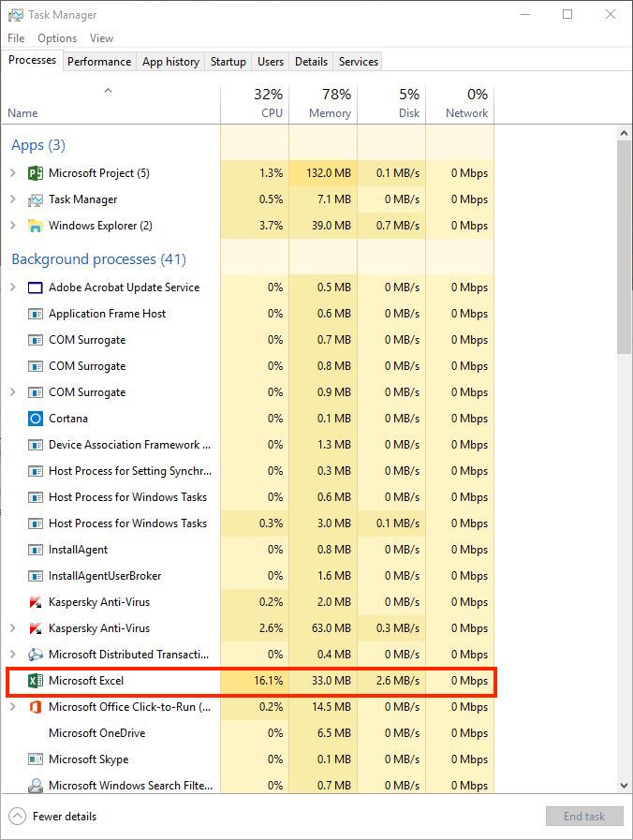633x840 pixels.
Task: Click Kaspersky Anti-Virus icon using 63.0 MB
Action: [36, 628]
